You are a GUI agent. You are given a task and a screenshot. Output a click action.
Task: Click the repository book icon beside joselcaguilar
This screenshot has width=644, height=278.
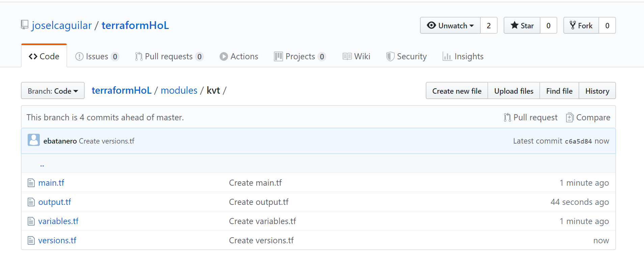[25, 25]
